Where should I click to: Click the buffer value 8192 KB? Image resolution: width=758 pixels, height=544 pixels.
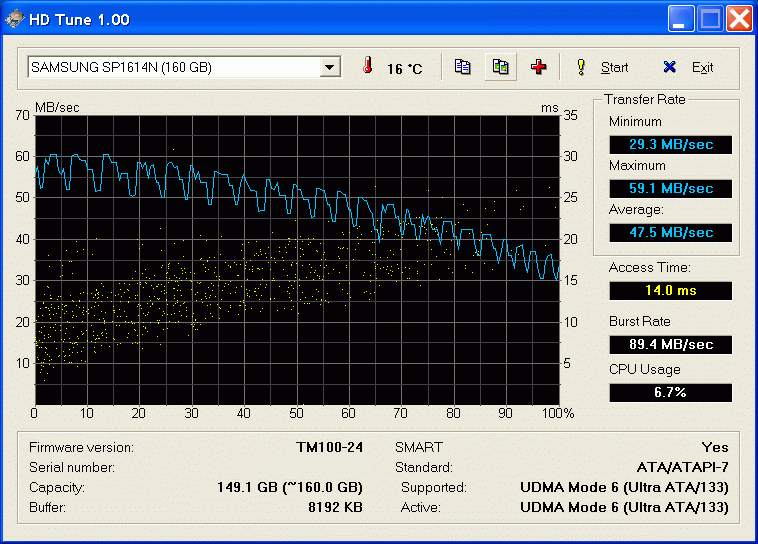pyautogui.click(x=335, y=507)
